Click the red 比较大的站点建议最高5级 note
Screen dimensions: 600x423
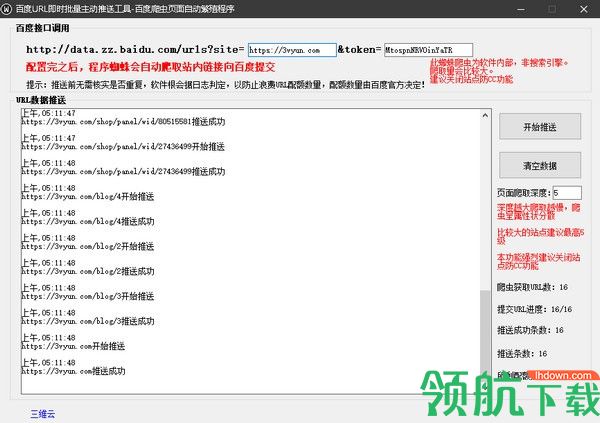click(x=540, y=236)
